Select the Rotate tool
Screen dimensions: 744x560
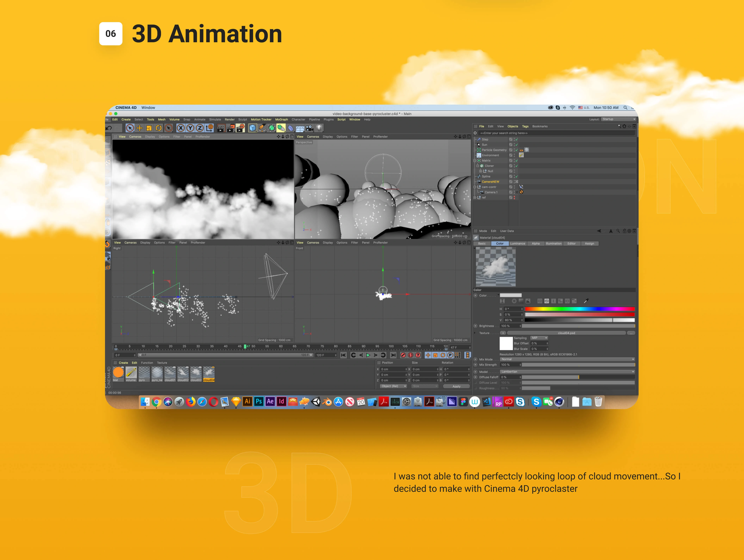click(x=158, y=128)
